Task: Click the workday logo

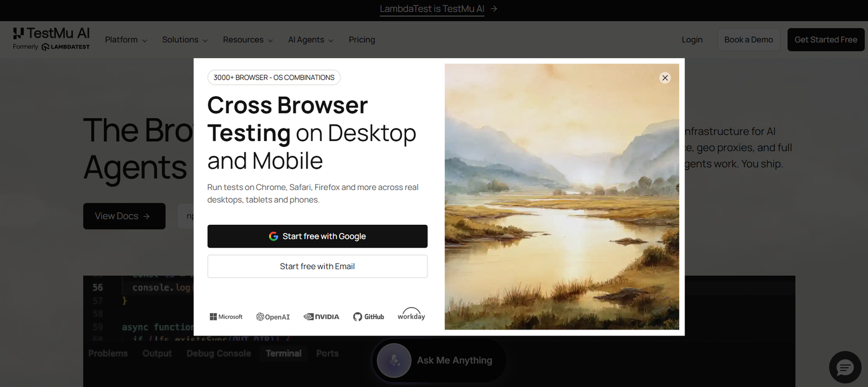Action: click(411, 314)
